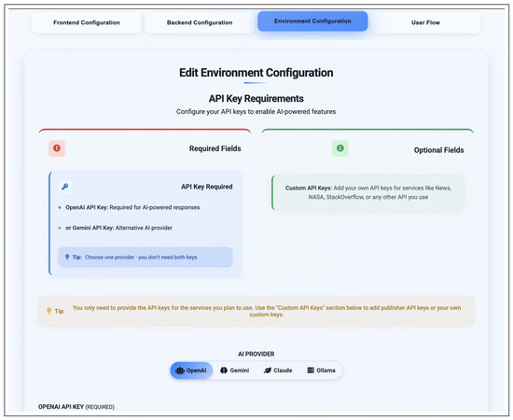Select the Environment Configuration tab

click(x=312, y=21)
